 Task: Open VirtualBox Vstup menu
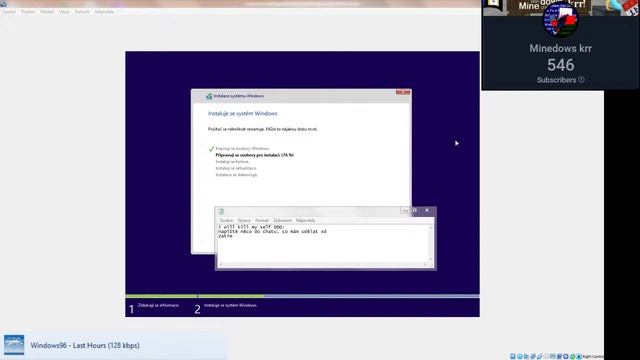pyautogui.click(x=64, y=12)
